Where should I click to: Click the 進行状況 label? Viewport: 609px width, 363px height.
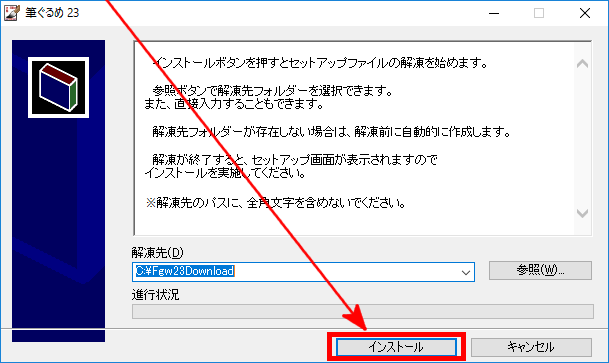coord(155,295)
